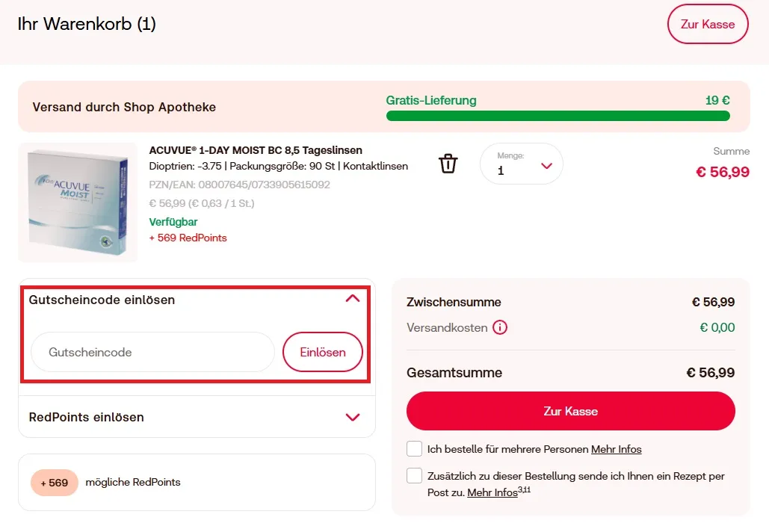Delete the ACUVUE product using the trash icon
The image size is (769, 532).
(x=448, y=163)
